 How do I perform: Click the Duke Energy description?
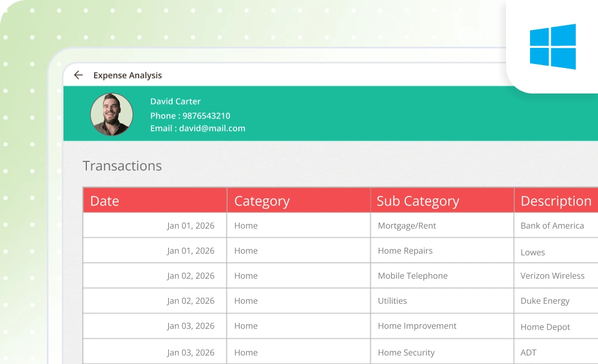[x=545, y=301]
